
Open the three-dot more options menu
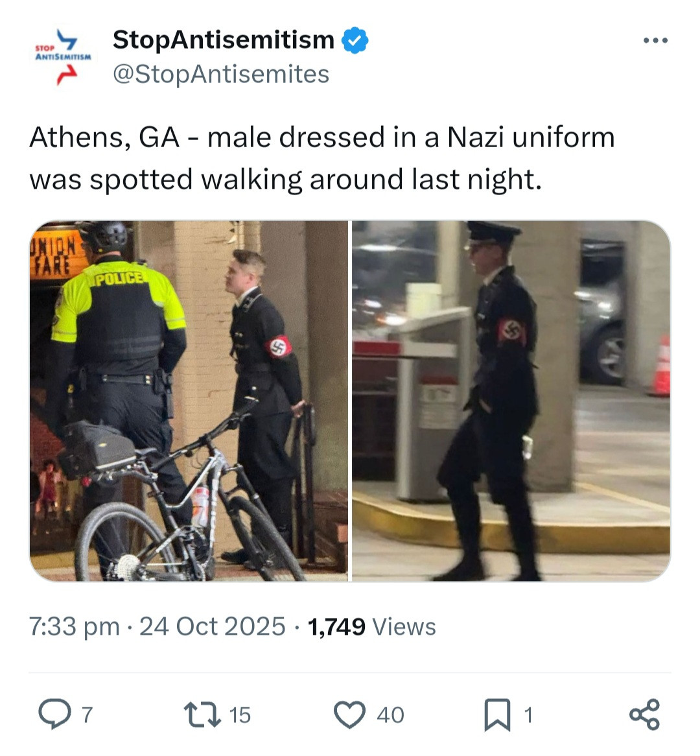coord(656,40)
